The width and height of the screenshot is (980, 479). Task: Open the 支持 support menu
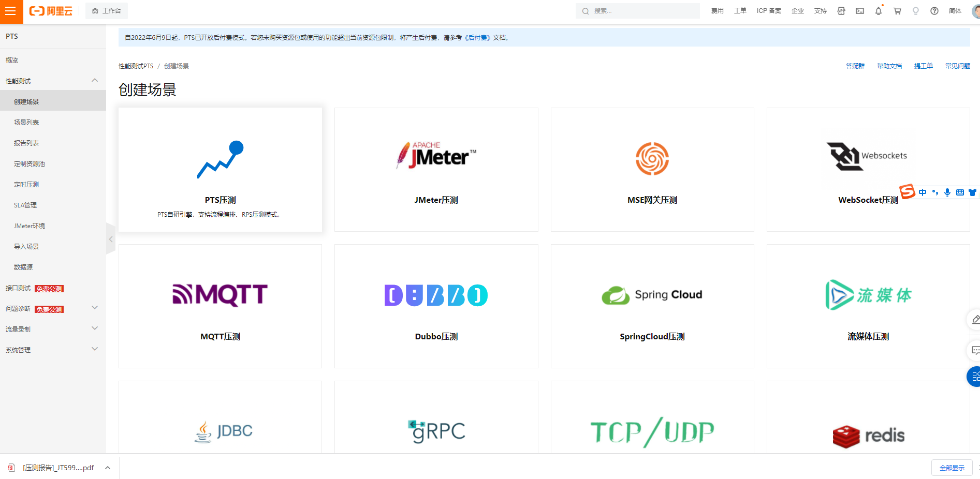tap(821, 11)
